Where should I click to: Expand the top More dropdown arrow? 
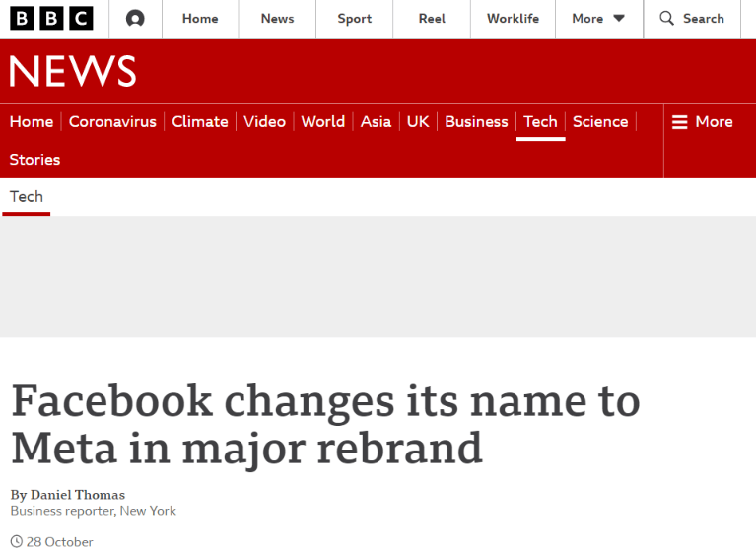pos(619,19)
